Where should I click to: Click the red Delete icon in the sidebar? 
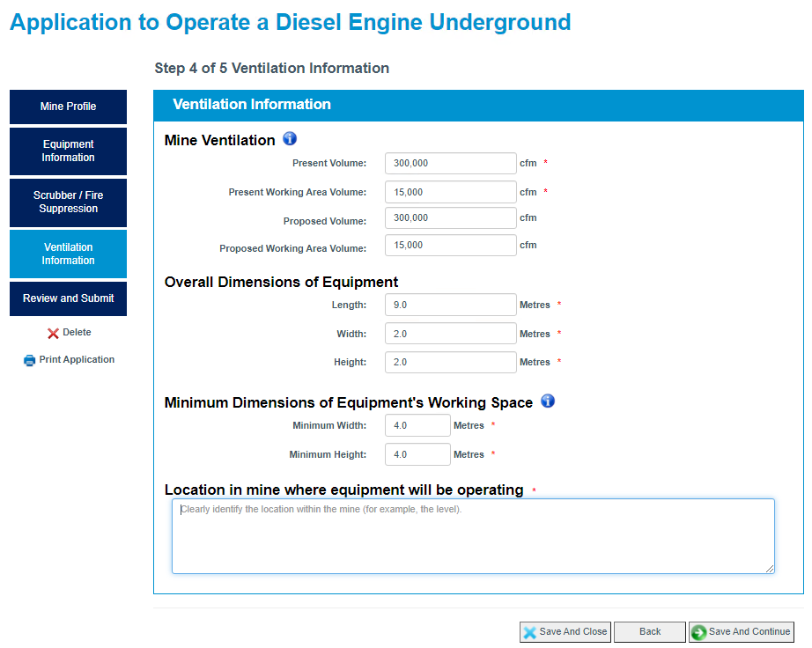tap(53, 332)
